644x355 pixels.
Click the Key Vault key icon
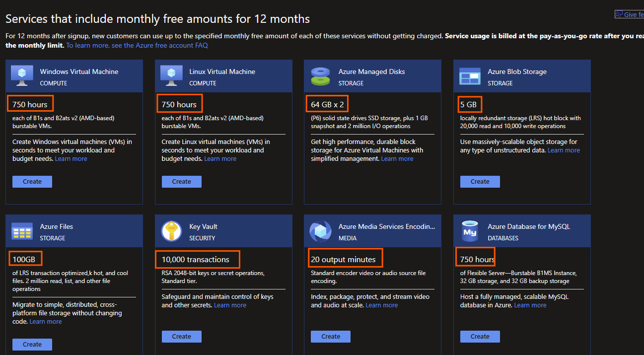171,231
